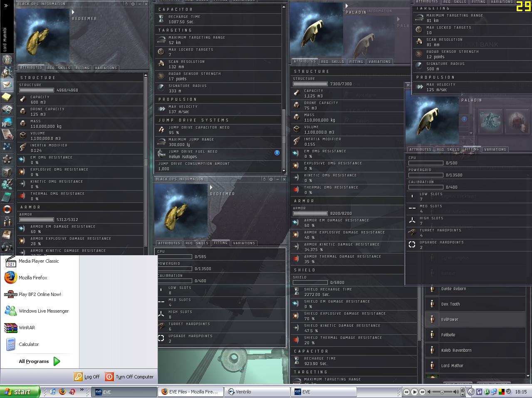Click previous track on taskbar media player

tap(407, 392)
